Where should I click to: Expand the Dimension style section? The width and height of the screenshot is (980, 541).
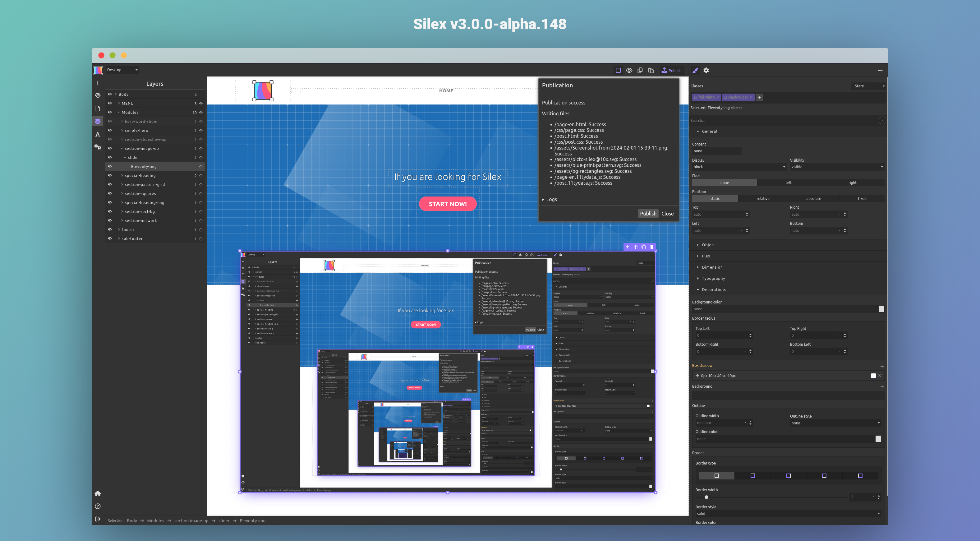[712, 267]
